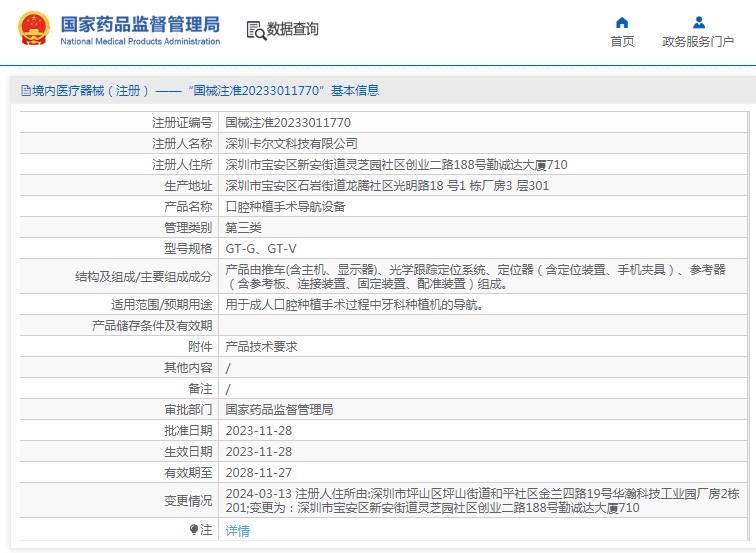The height and width of the screenshot is (553, 756).
Task: Select registrant name 深圳卡尔文科技有限公司
Action: click(291, 144)
